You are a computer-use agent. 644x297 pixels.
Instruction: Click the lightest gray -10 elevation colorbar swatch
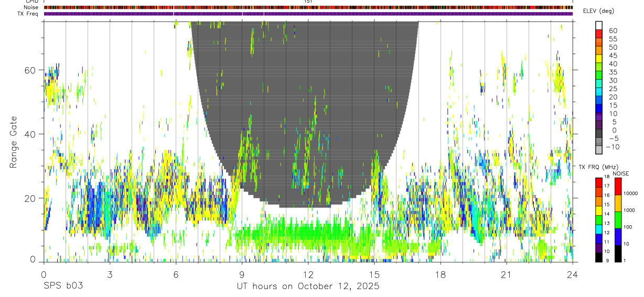pos(599,151)
